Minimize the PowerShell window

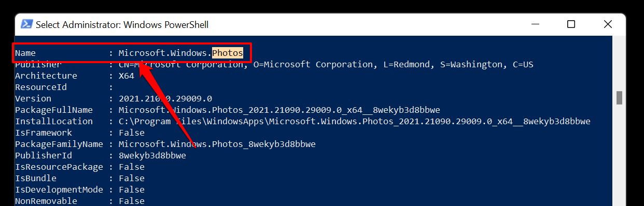click(535, 24)
